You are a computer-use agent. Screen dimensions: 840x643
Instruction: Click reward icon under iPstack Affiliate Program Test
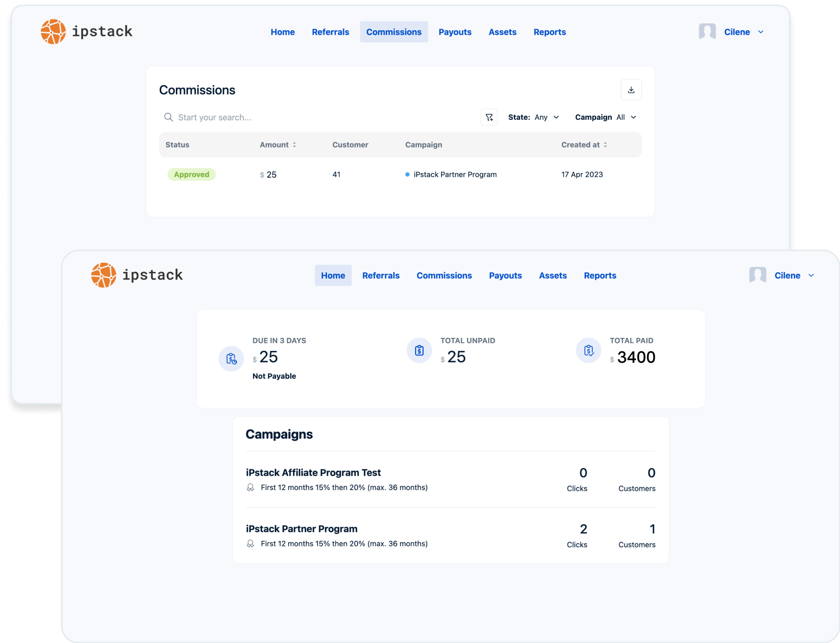(250, 487)
